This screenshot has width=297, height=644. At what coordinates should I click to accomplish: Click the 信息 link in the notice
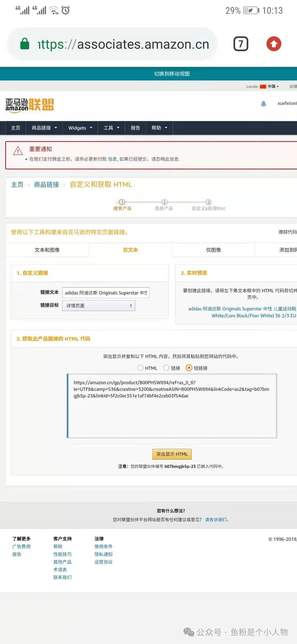pyautogui.click(x=112, y=159)
